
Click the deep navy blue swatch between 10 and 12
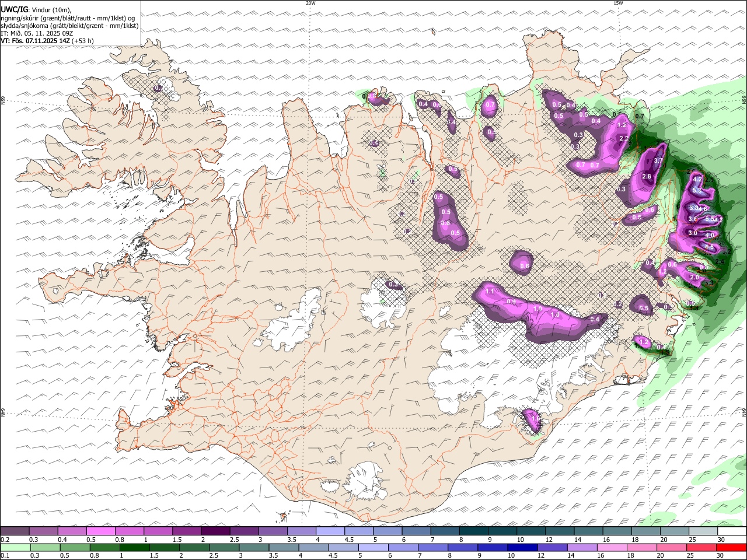point(522,547)
